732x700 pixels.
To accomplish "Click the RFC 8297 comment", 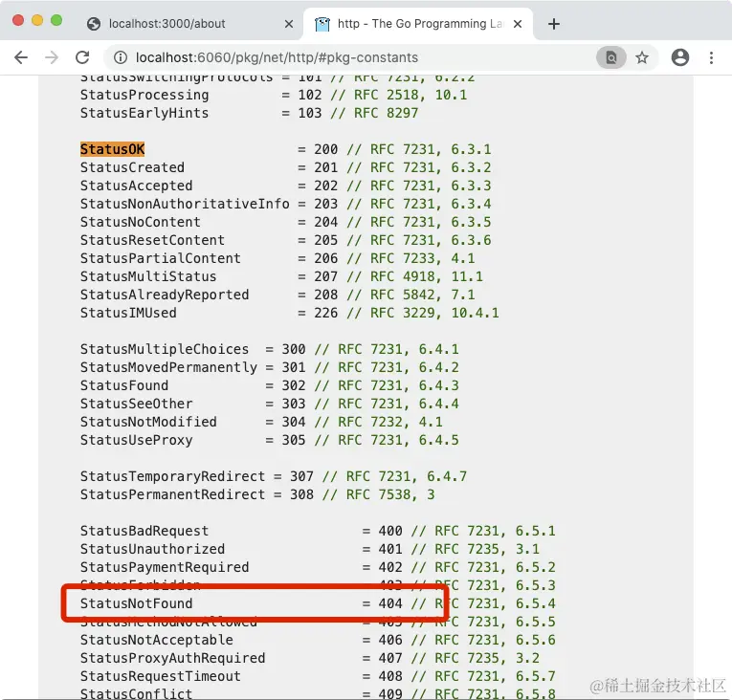I will [x=374, y=114].
